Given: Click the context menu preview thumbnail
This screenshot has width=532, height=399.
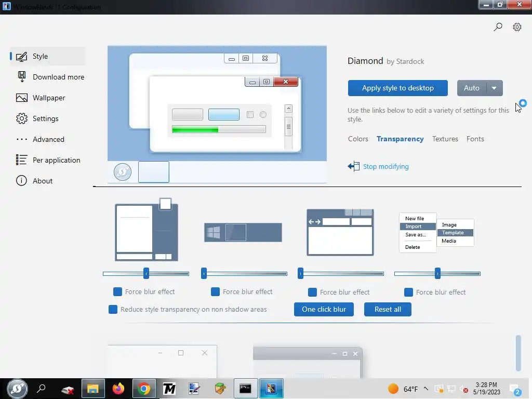Looking at the screenshot, I should 436,233.
